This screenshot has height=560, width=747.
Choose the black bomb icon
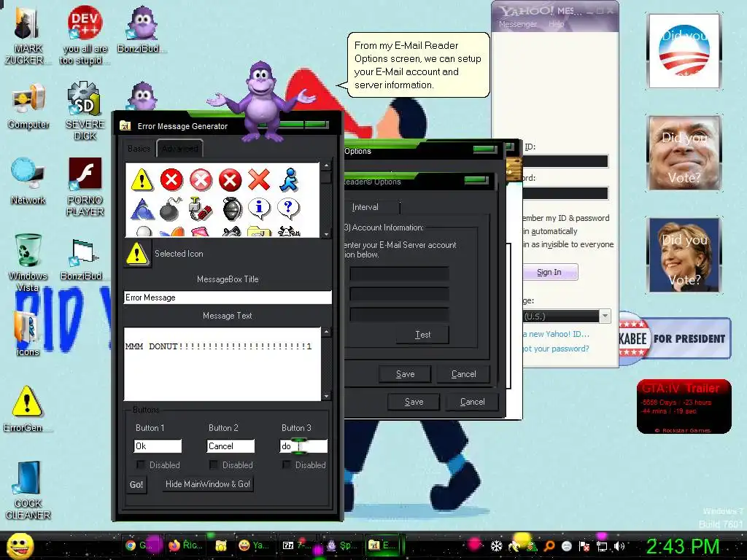tap(171, 209)
